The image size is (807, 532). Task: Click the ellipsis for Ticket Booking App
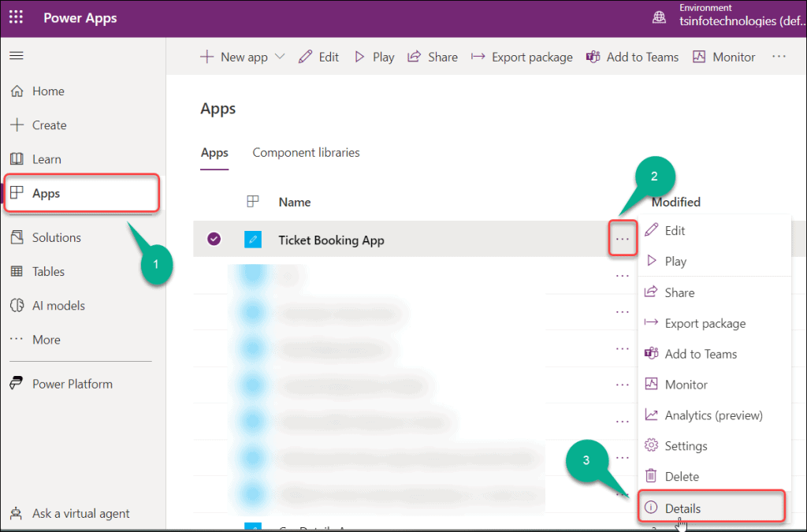[623, 239]
